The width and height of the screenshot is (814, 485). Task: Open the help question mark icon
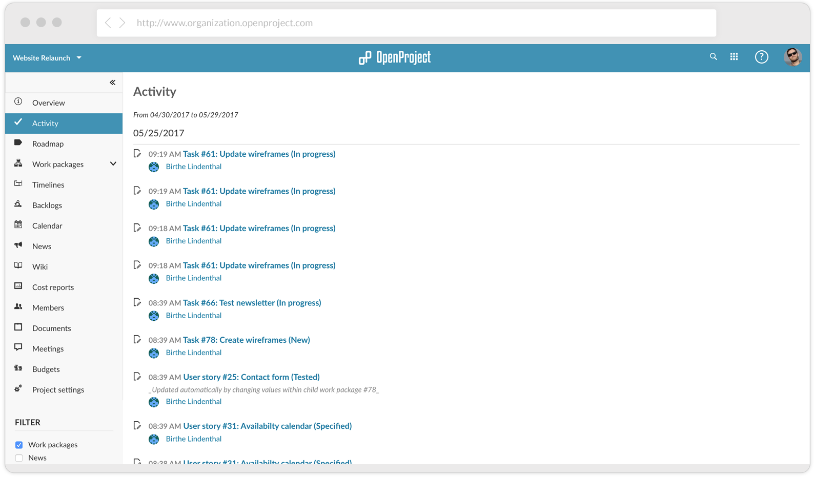click(761, 57)
